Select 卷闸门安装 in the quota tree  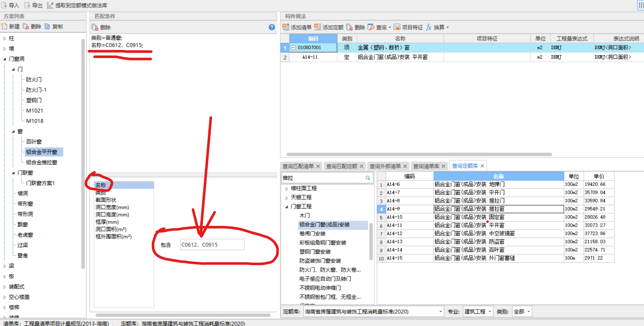312,234
